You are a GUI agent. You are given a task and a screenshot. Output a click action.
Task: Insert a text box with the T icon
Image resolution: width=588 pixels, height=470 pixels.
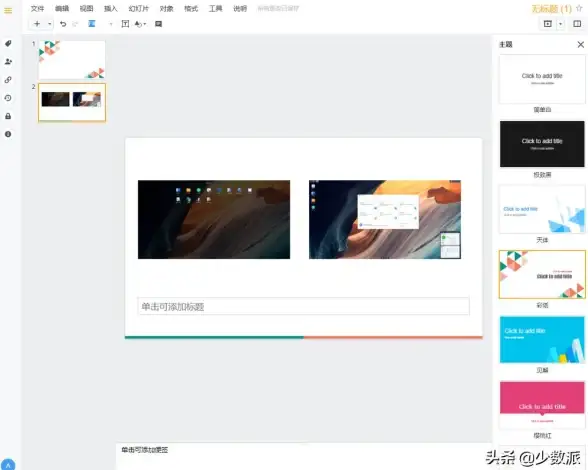125,24
